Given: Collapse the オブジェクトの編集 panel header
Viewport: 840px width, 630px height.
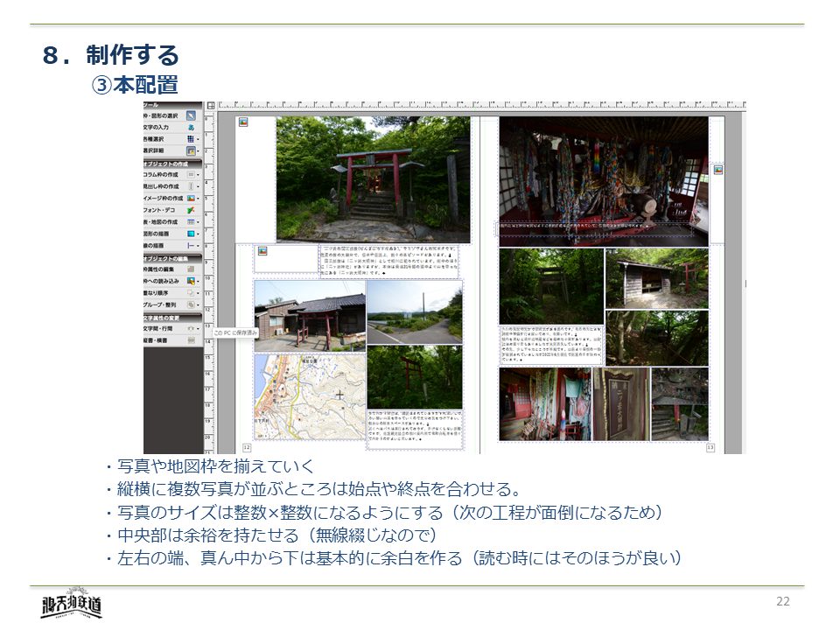Looking at the screenshot, I should (x=172, y=257).
